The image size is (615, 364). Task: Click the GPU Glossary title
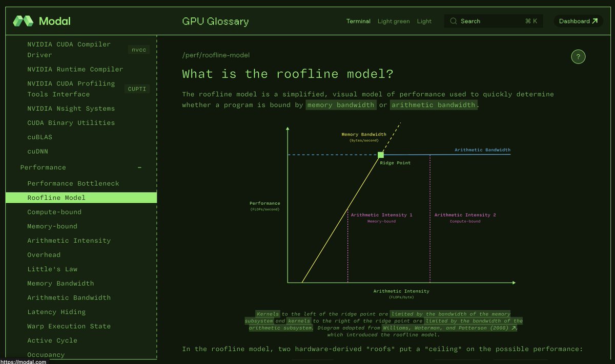[x=215, y=21]
